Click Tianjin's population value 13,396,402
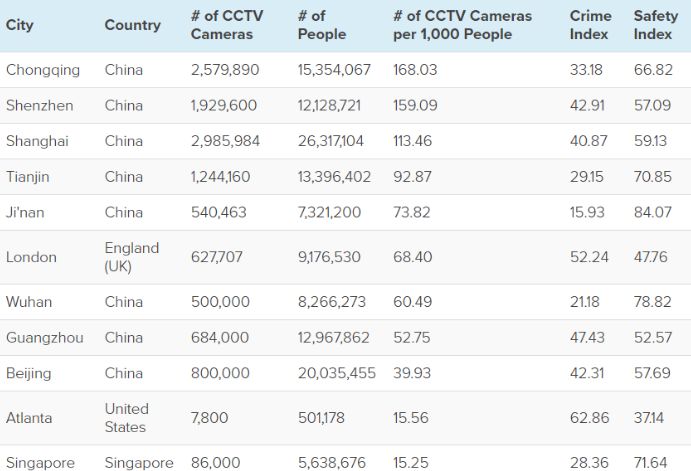 [334, 177]
